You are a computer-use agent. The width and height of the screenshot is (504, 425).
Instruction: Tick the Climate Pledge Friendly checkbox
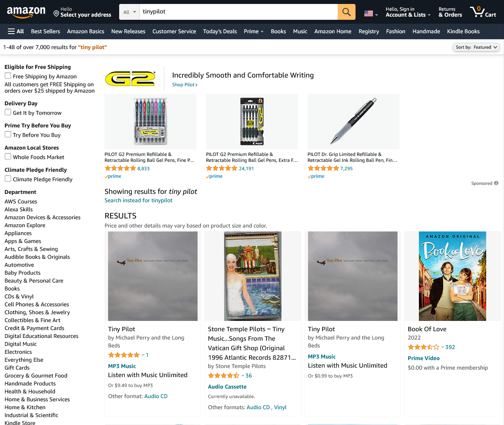point(8,179)
